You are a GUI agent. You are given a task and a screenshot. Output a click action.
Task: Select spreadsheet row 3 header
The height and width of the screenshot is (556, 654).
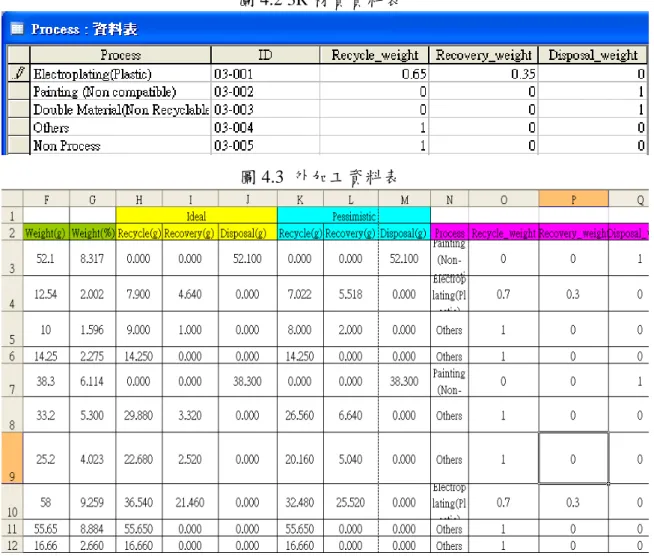click(12, 258)
